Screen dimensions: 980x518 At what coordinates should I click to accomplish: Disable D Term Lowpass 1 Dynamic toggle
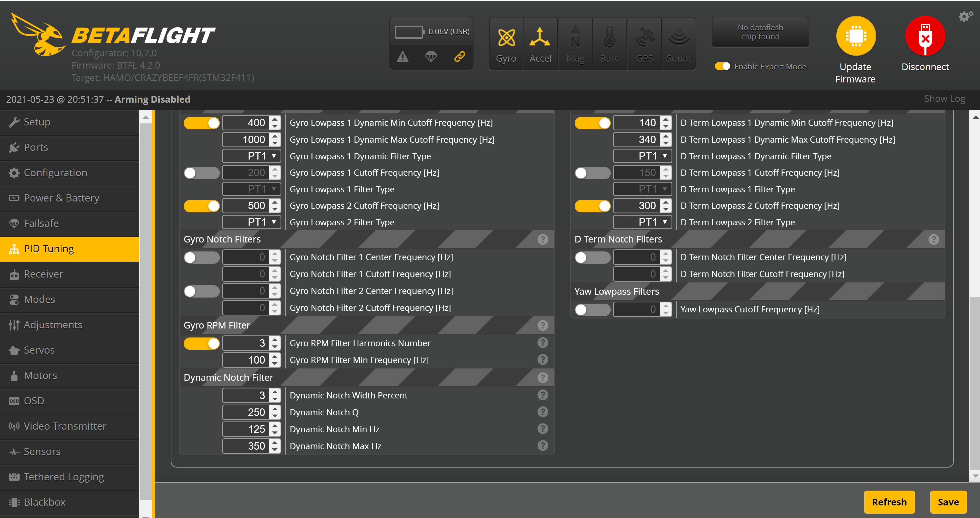point(592,123)
